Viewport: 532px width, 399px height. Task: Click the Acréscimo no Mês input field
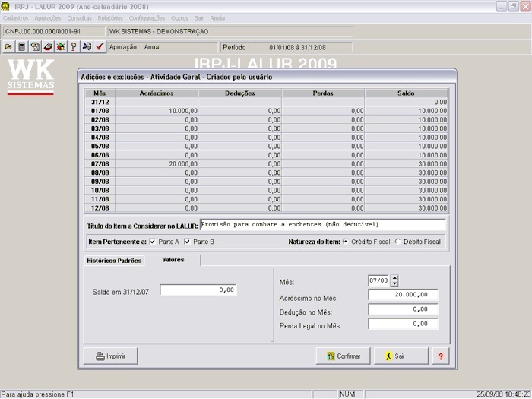[403, 295]
